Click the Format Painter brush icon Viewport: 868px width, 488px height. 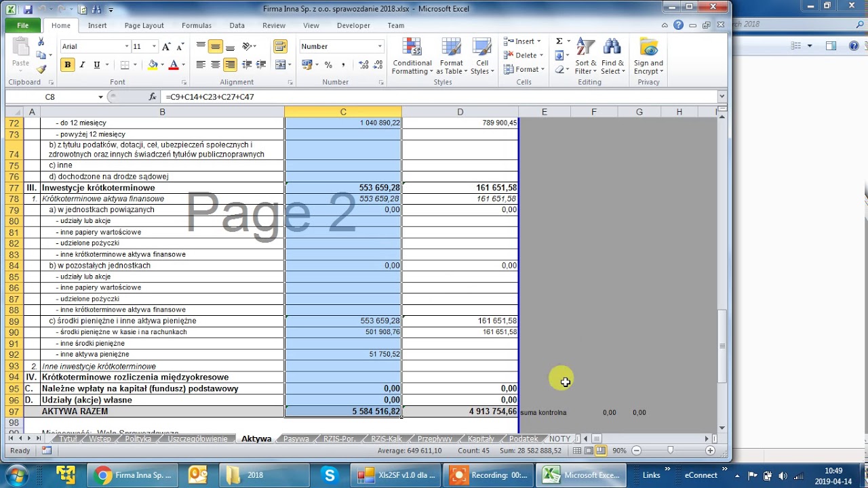[x=41, y=69]
